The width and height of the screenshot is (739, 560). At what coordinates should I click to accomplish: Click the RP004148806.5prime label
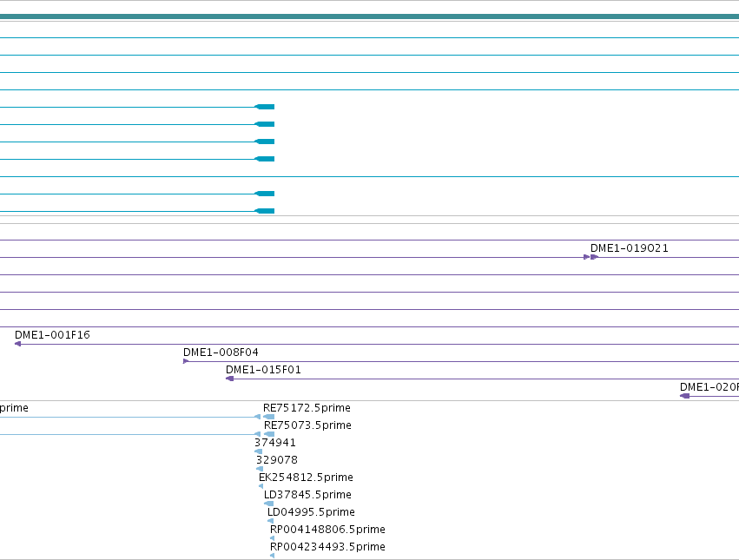coord(327,530)
